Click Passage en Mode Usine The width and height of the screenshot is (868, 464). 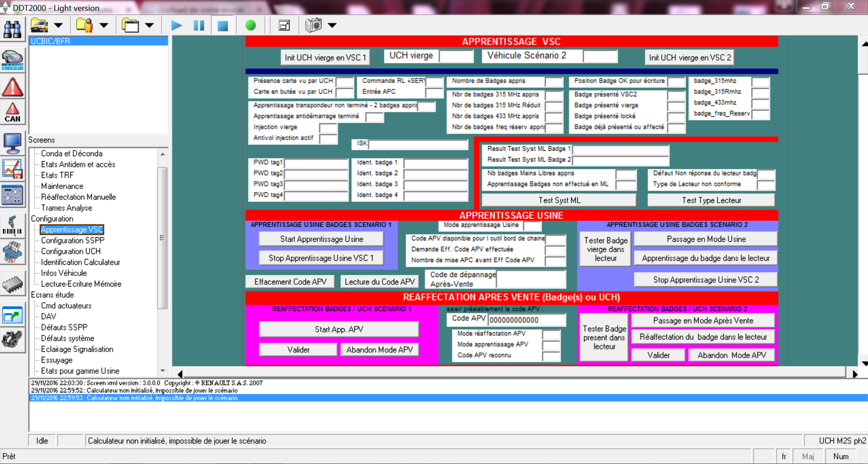tap(706, 239)
